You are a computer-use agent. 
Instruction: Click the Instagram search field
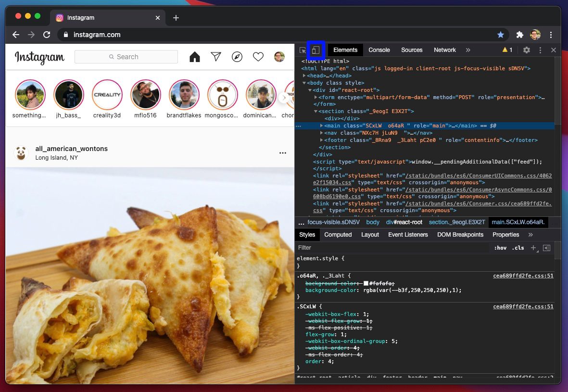coord(126,57)
